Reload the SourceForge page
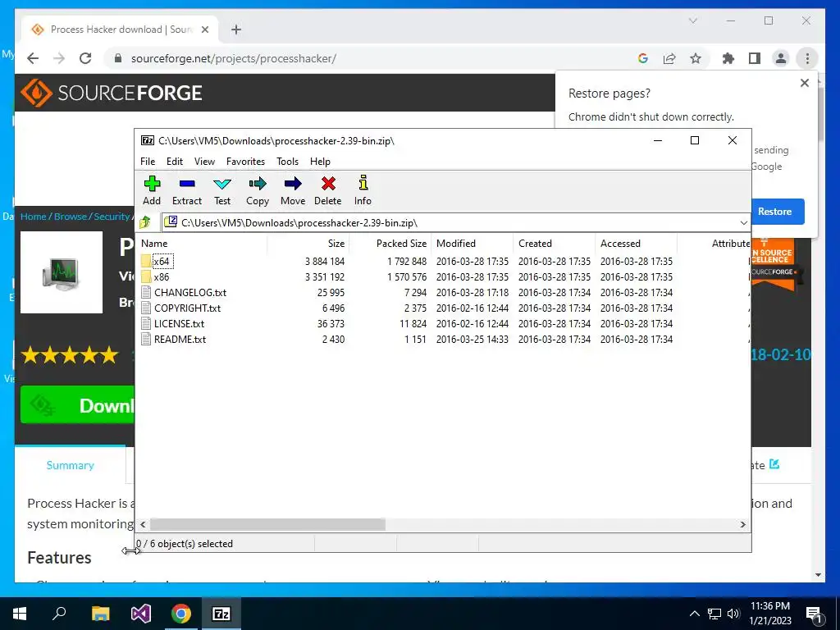 tap(85, 58)
